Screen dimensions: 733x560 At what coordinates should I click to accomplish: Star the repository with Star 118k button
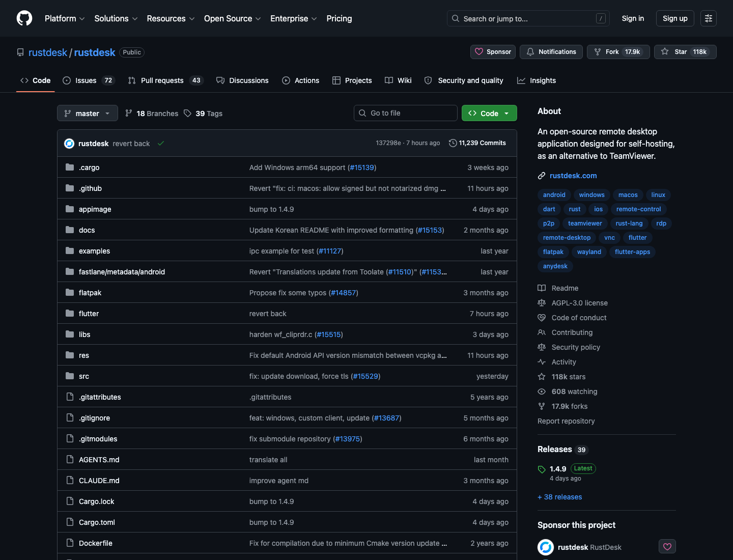[685, 52]
